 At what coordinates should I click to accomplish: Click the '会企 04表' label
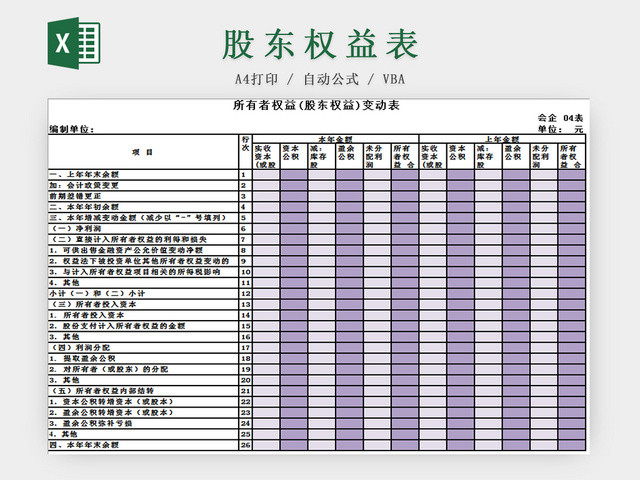coord(560,118)
